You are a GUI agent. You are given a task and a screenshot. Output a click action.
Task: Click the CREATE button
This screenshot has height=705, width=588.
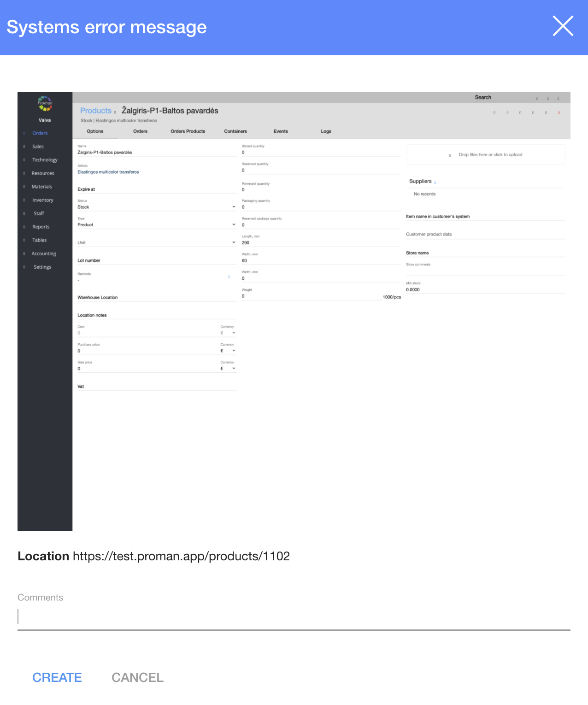tap(57, 677)
